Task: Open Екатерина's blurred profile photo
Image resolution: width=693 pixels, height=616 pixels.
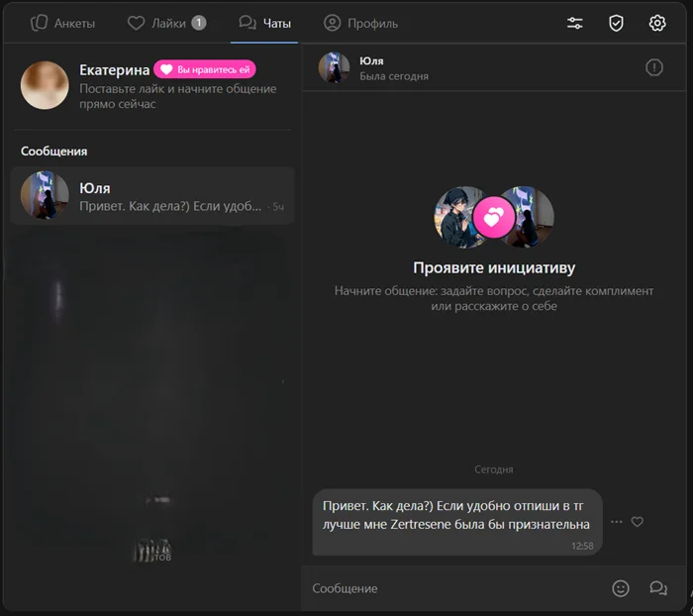Action: (45, 85)
